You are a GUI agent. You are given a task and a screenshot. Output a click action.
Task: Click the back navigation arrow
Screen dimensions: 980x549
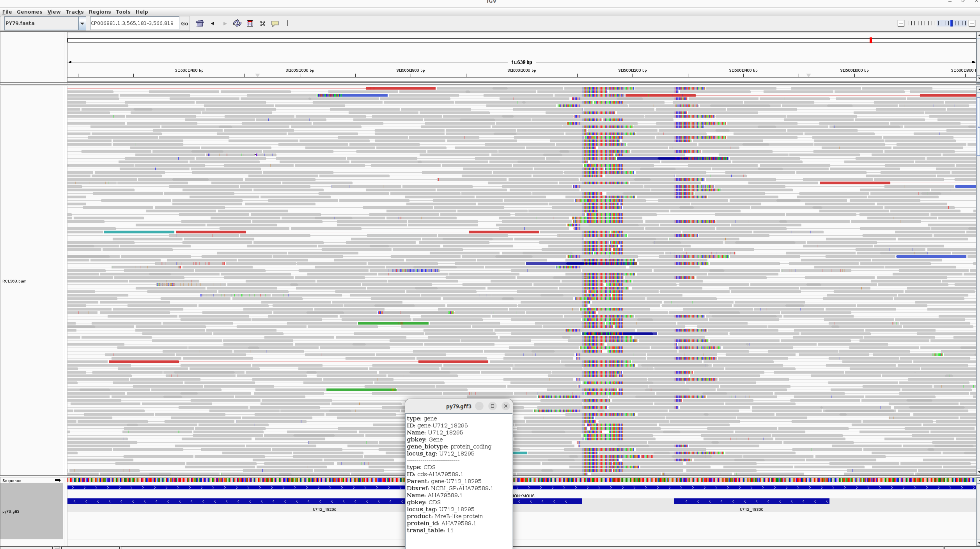click(213, 23)
